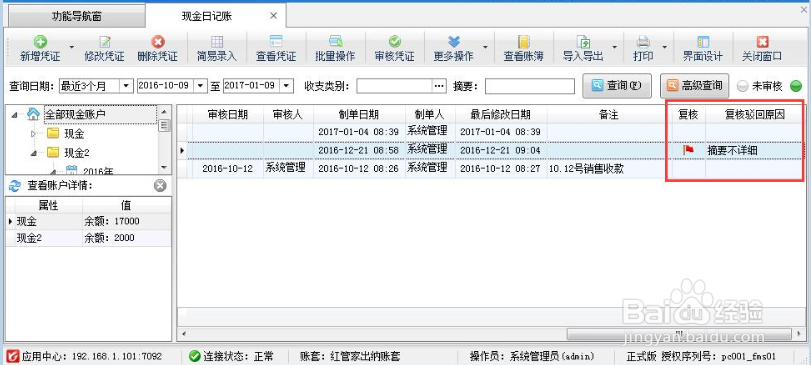Image resolution: width=811 pixels, height=365 pixels.
Task: Click the 10.12号销售收款 remark cell
Action: click(609, 169)
